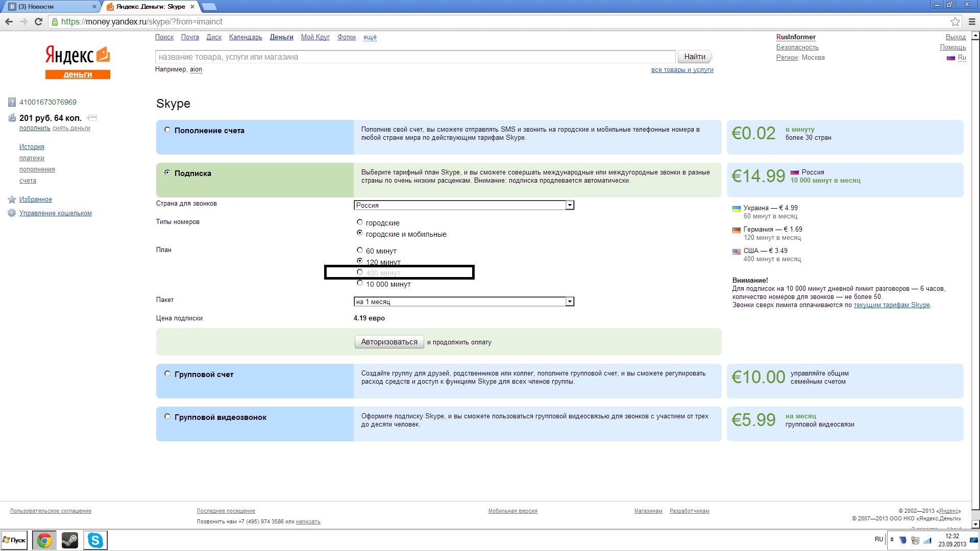
Task: Click the browser address bar
Action: [x=500, y=21]
